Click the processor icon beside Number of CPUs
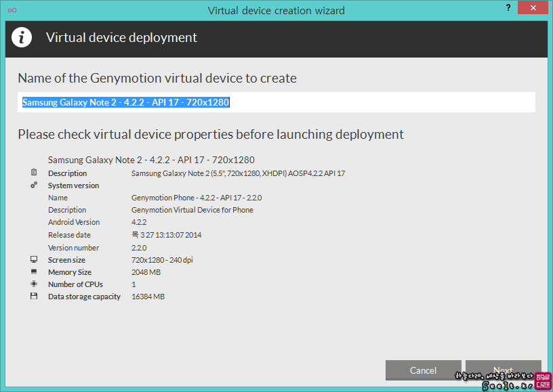 click(x=34, y=284)
